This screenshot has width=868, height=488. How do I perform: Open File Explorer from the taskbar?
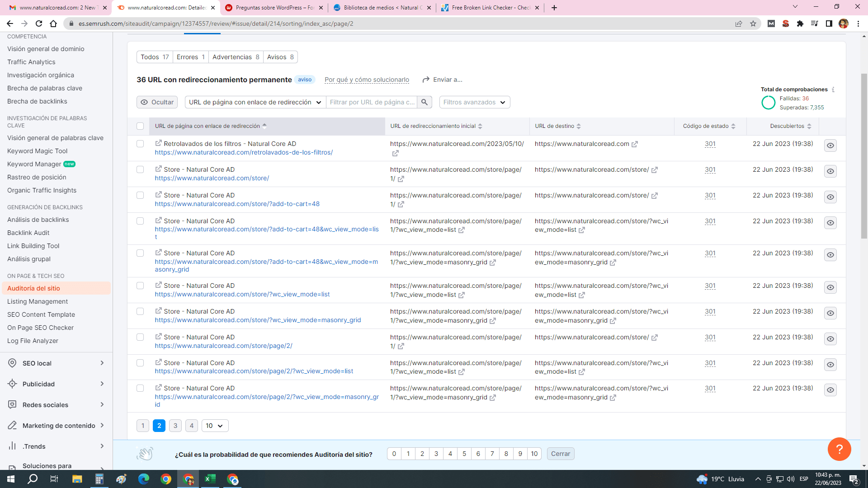tap(77, 479)
